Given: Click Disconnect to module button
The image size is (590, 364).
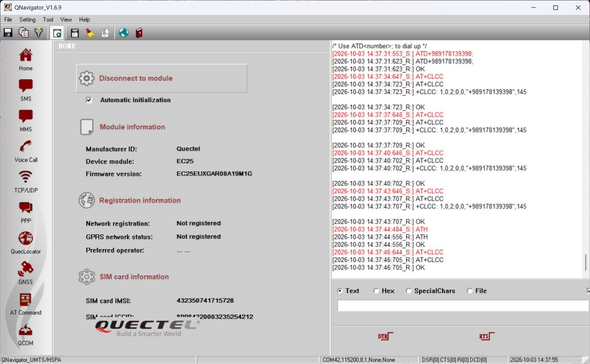Looking at the screenshot, I should pos(162,78).
